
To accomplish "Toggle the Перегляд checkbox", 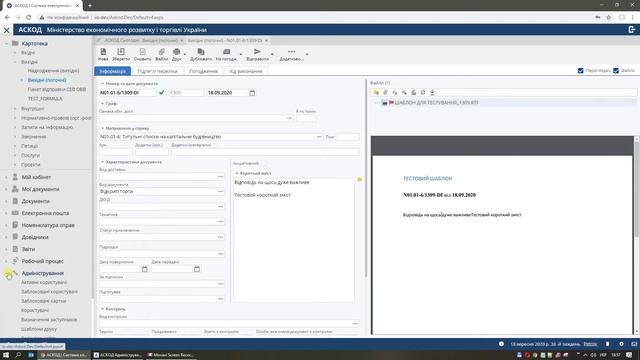I will pyautogui.click(x=580, y=71).
